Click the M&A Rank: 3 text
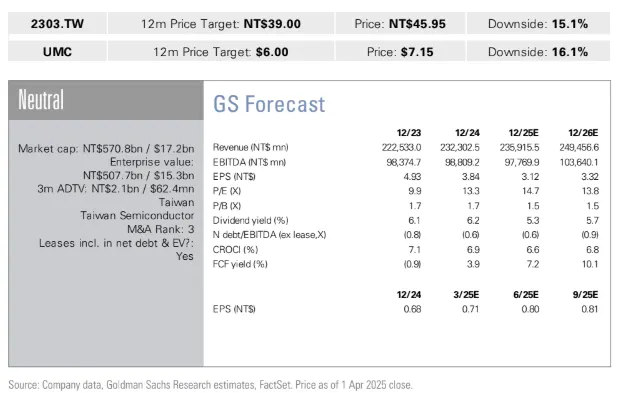Image resolution: width=619 pixels, height=394 pixels. [160, 229]
